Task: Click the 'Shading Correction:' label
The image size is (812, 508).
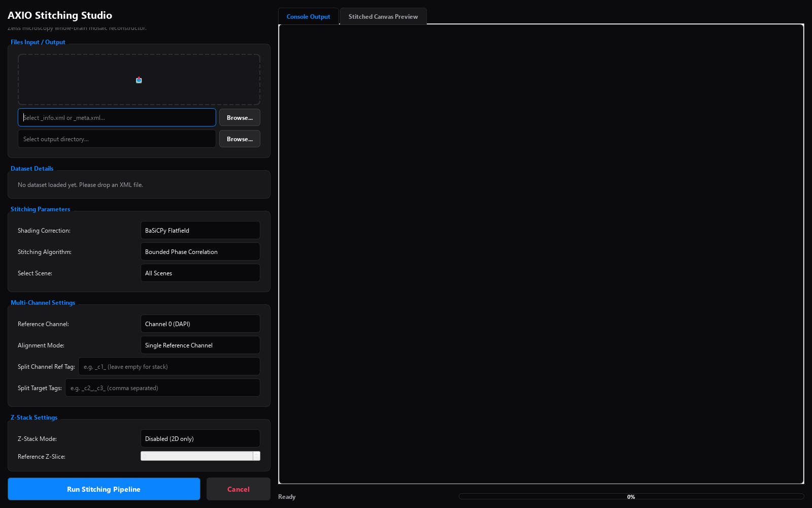Action: 44,231
